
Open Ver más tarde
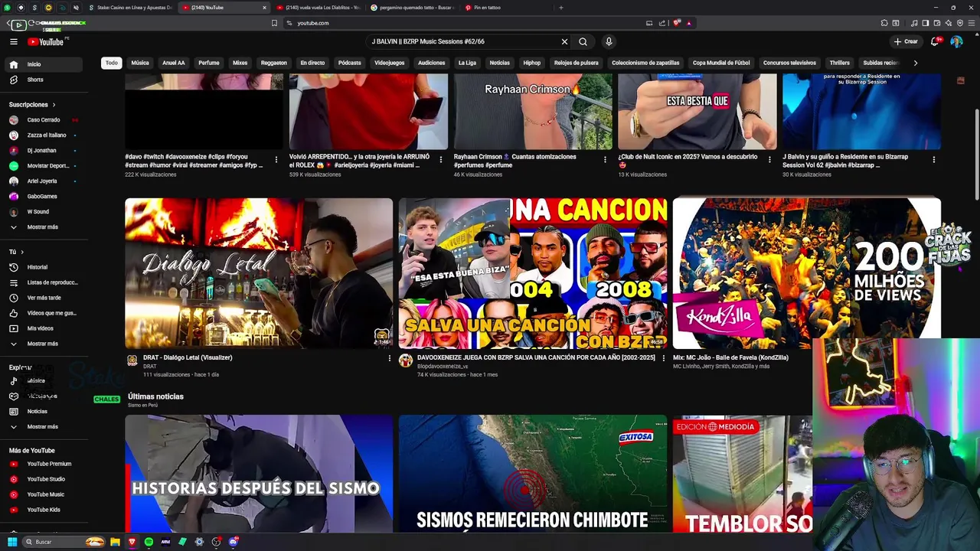(x=44, y=298)
